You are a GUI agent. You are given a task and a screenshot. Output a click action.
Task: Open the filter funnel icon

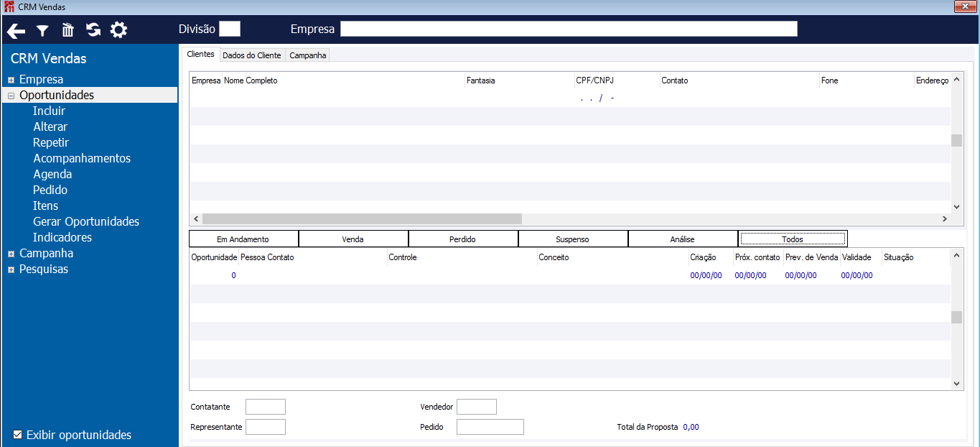coord(43,30)
